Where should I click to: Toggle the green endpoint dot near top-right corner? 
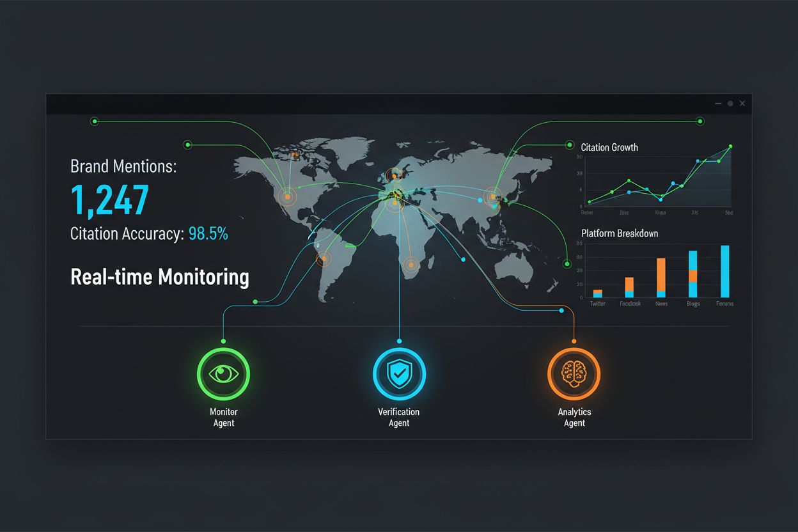point(700,120)
